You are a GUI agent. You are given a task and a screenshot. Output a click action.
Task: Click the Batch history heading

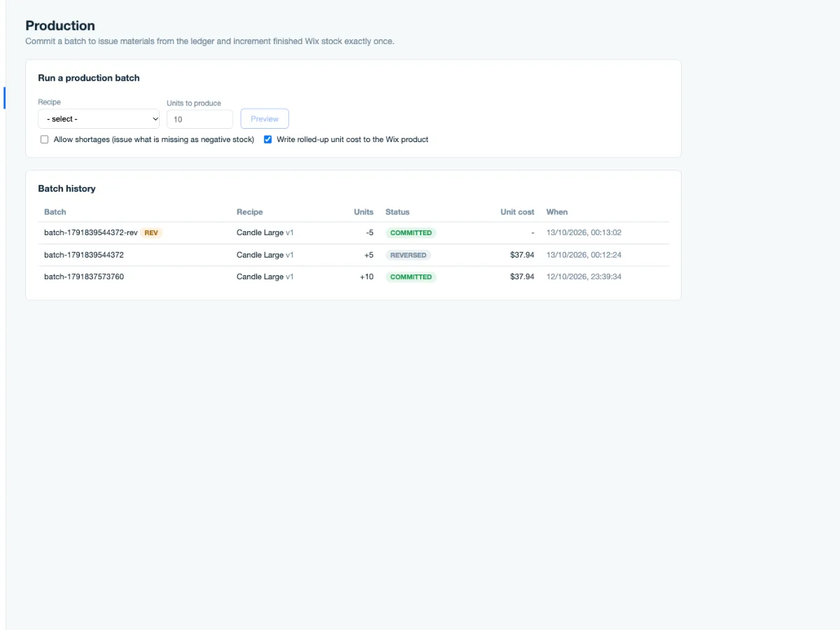pyautogui.click(x=66, y=188)
